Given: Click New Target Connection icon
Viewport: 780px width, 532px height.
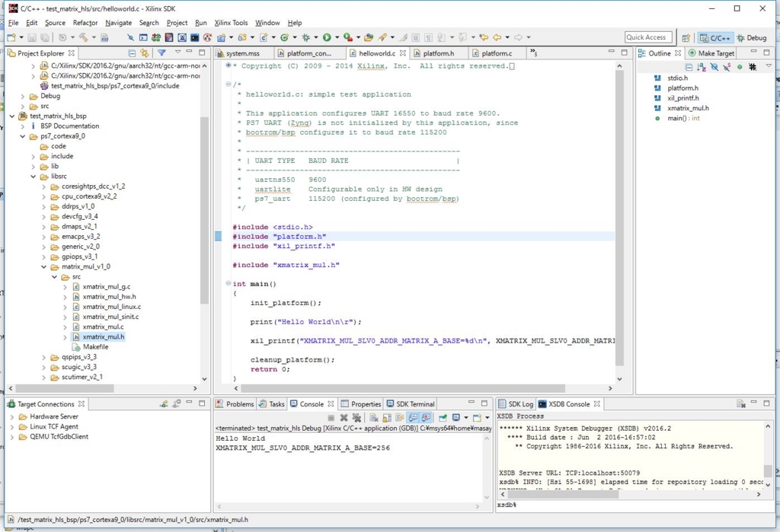Looking at the screenshot, I should (x=164, y=403).
